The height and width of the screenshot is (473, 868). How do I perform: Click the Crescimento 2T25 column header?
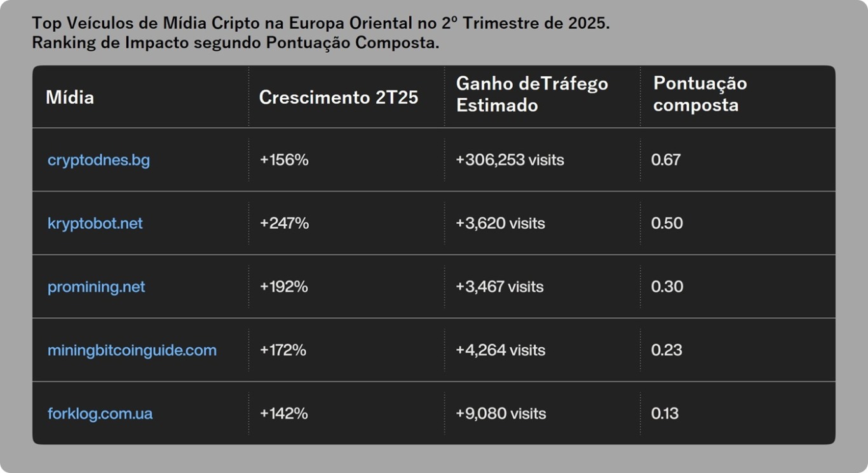[339, 97]
